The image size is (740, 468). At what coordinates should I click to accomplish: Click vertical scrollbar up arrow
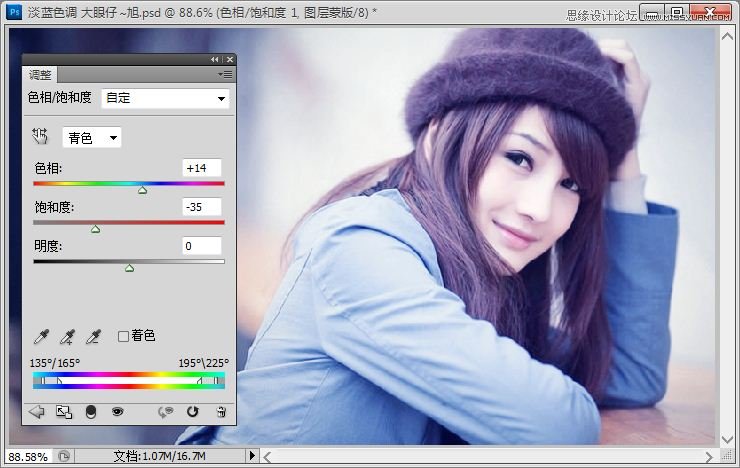[x=727, y=36]
